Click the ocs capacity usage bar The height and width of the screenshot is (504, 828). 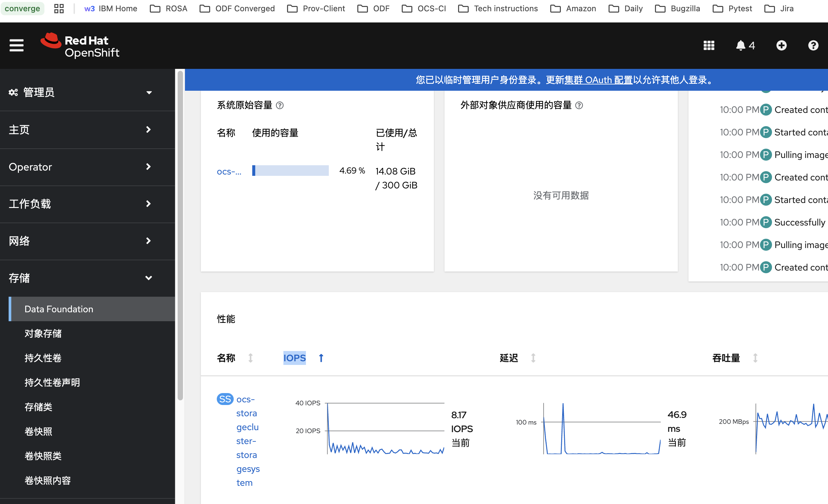(x=290, y=171)
